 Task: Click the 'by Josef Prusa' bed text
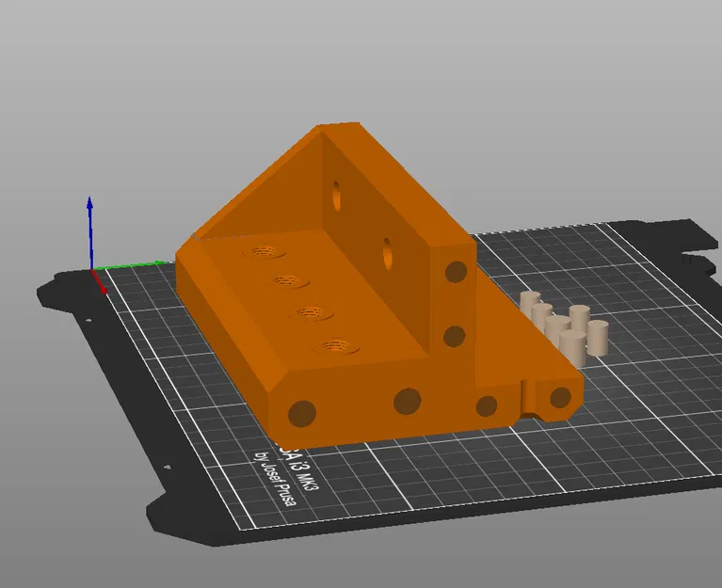tap(276, 479)
